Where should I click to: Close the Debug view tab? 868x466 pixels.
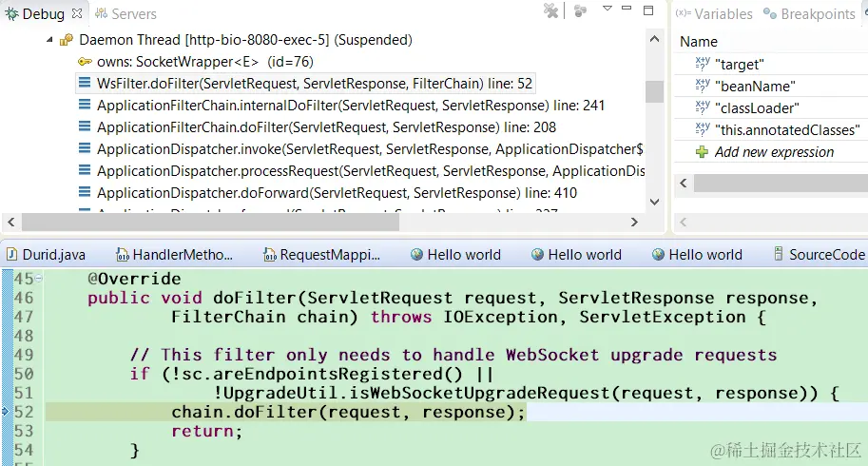77,13
